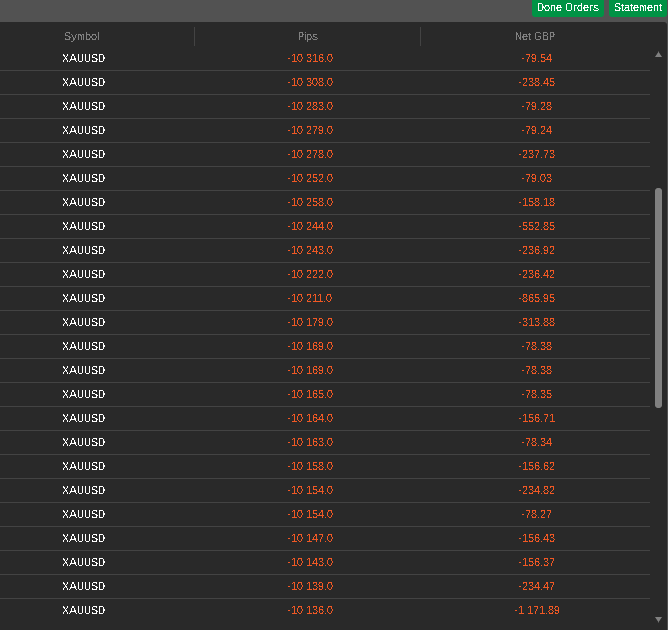Select the row with -10 179.0 pips

(325, 322)
